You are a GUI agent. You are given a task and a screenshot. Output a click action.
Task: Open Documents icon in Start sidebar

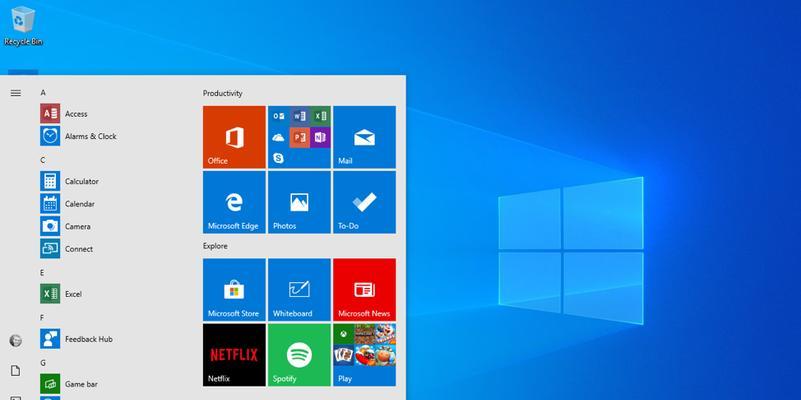pos(16,370)
